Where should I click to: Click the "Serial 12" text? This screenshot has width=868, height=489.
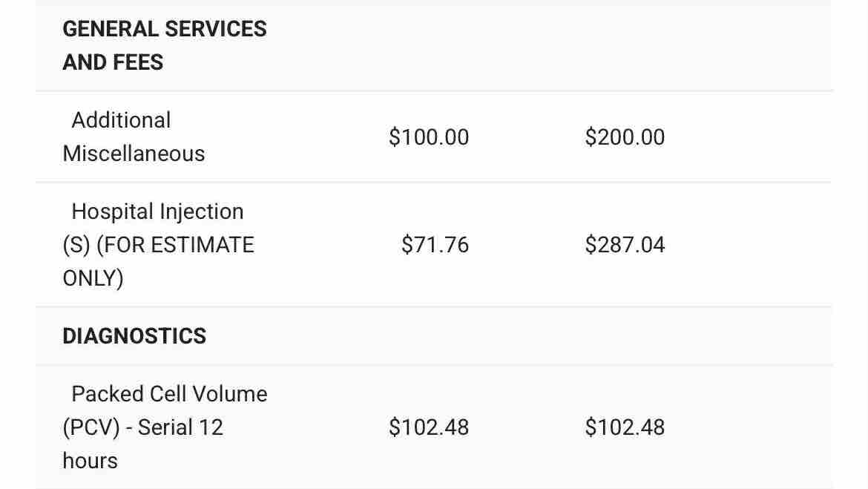point(180,427)
